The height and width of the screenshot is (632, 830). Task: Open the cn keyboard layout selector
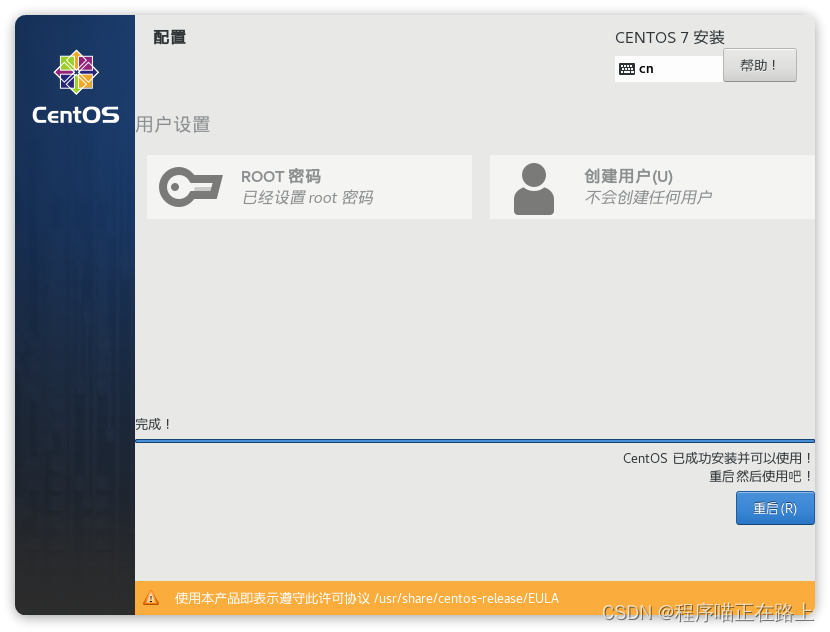pos(668,67)
